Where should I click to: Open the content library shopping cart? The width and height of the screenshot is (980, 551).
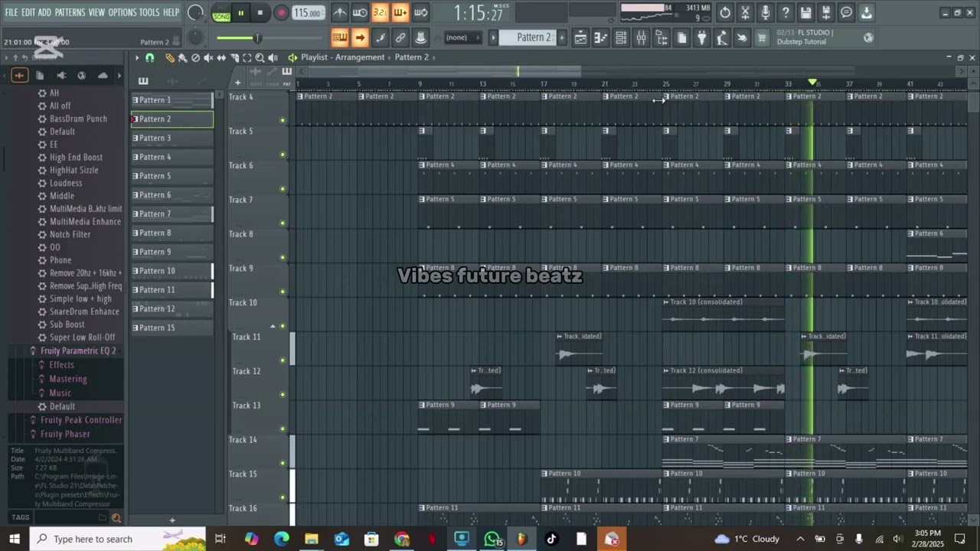[762, 37]
